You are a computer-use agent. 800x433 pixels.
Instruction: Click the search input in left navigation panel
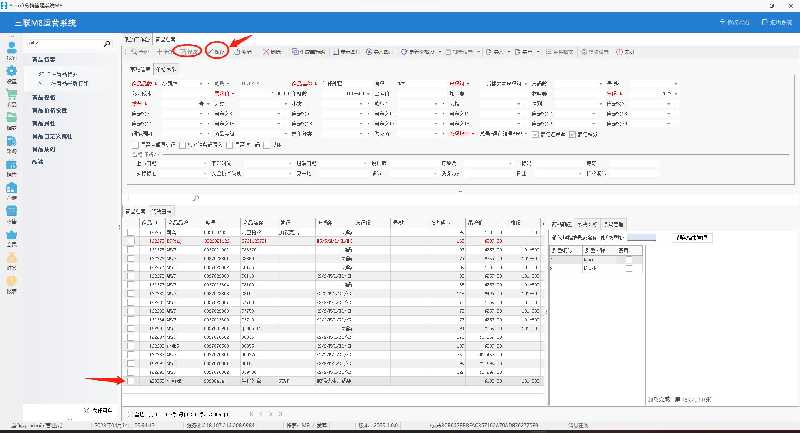[x=62, y=45]
